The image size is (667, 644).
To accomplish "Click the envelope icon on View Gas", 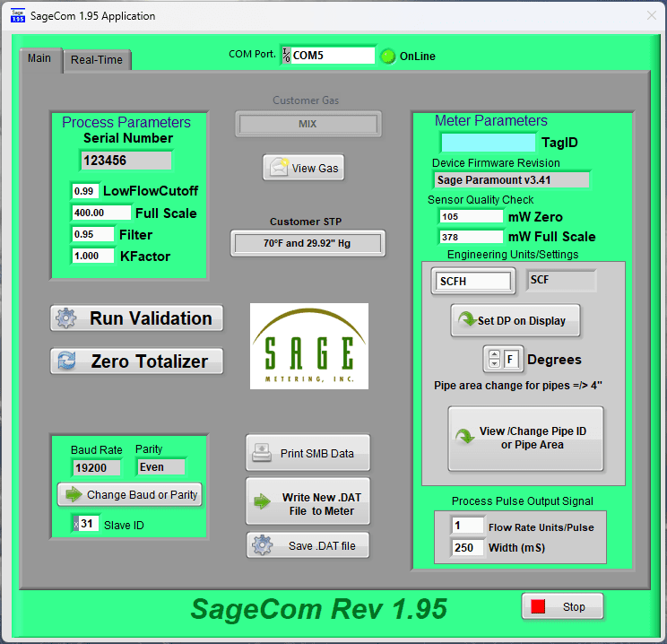I will pos(279,167).
